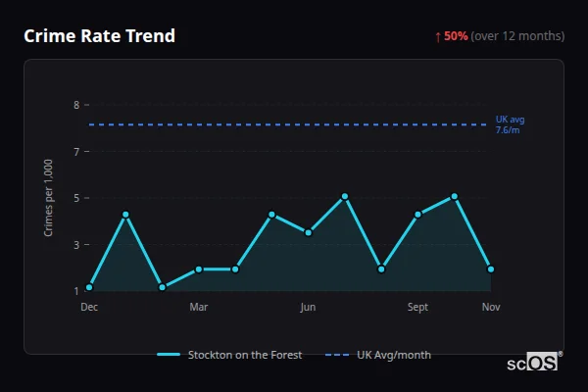
Task: Click the y-axis value 8
Action: pyautogui.click(x=76, y=105)
